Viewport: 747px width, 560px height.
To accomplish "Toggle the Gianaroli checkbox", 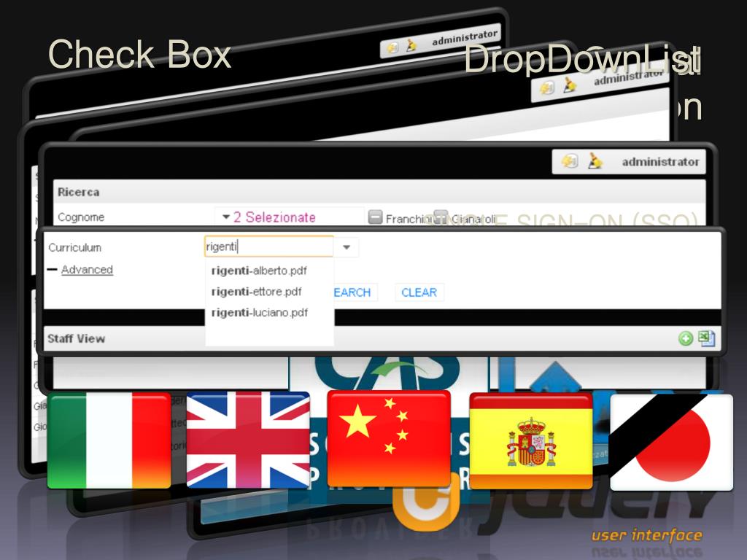I will tap(441, 216).
